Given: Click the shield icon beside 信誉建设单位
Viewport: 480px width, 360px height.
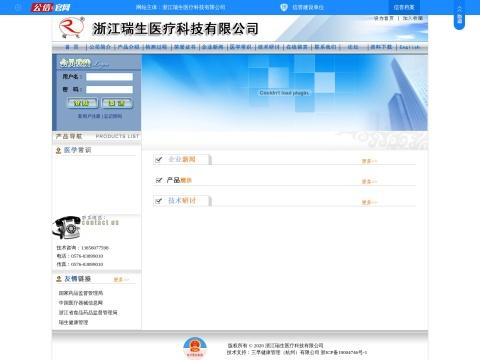Looking at the screenshot, I should 284,7.
